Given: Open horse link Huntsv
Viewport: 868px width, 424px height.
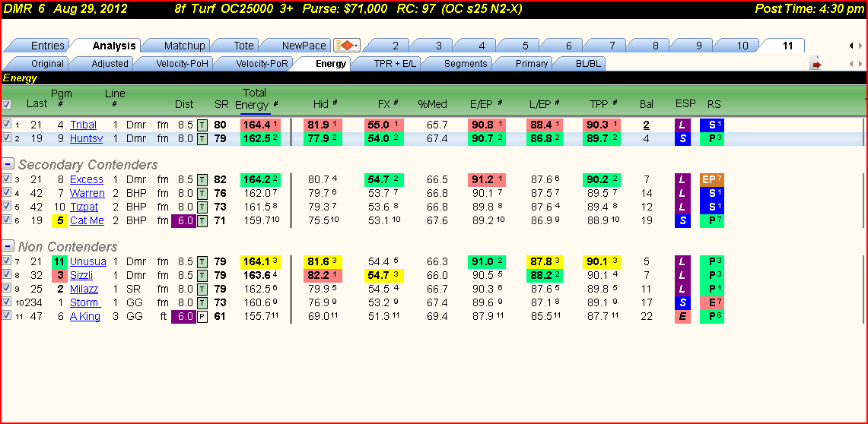Looking at the screenshot, I should (87, 139).
